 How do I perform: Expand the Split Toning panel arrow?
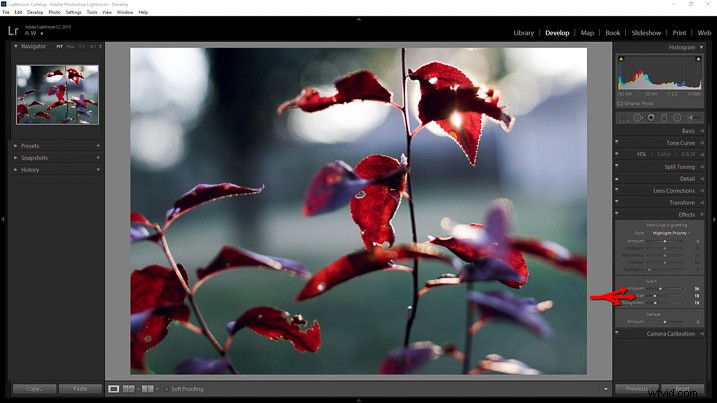point(702,167)
